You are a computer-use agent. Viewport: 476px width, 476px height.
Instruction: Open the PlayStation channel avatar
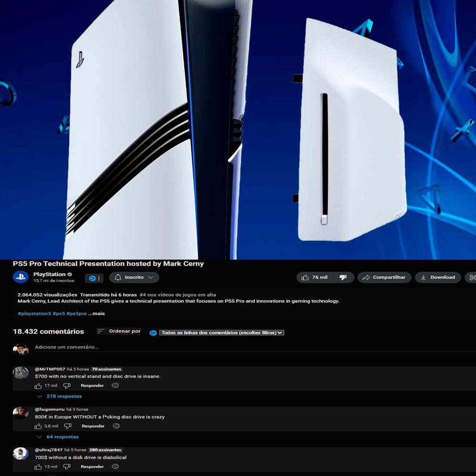tap(20, 277)
